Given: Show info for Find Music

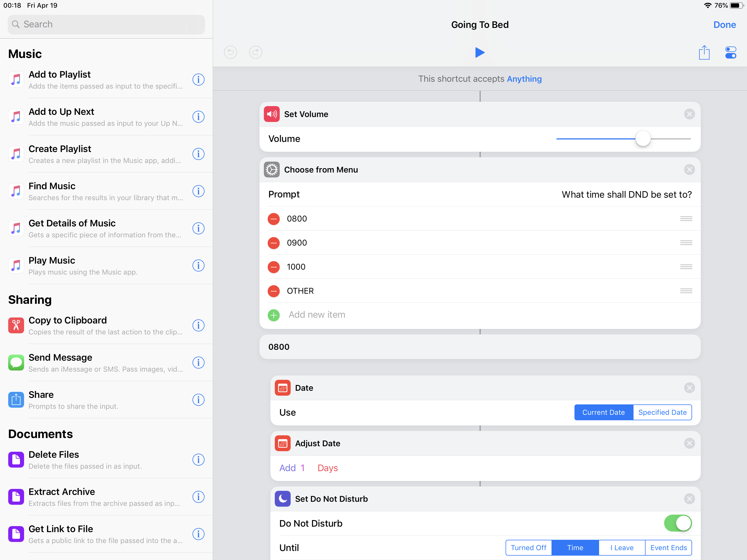Looking at the screenshot, I should coord(198,191).
